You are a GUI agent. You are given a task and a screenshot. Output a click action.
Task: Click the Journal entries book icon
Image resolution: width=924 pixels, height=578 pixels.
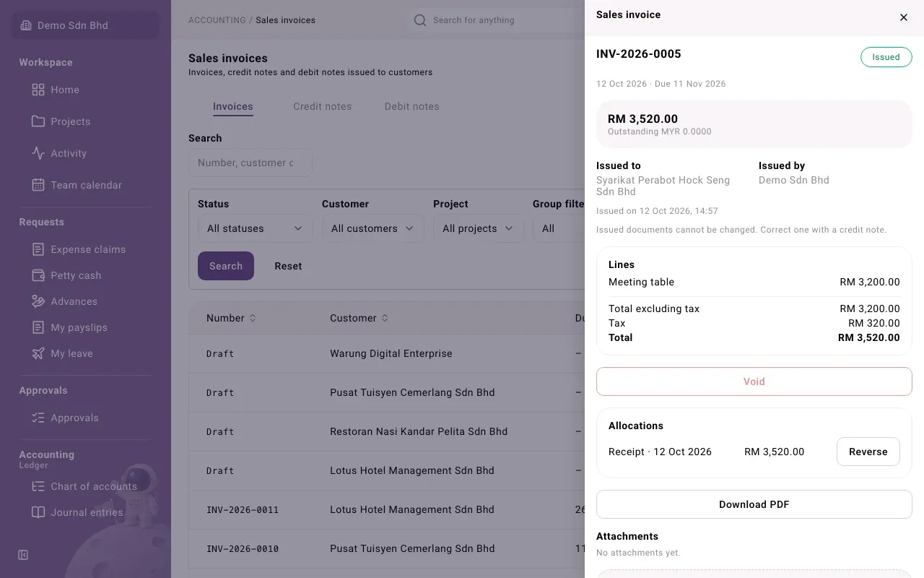[x=38, y=512]
